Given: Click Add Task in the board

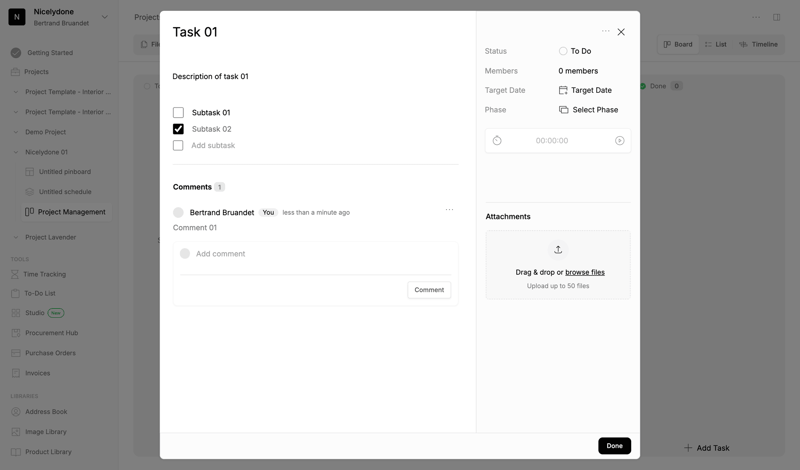Looking at the screenshot, I should [x=707, y=448].
